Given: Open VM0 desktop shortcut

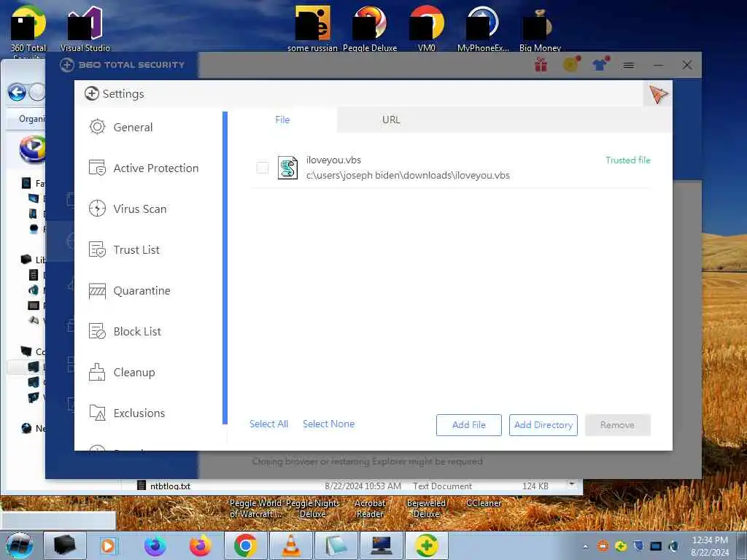Looking at the screenshot, I should [x=426, y=28].
